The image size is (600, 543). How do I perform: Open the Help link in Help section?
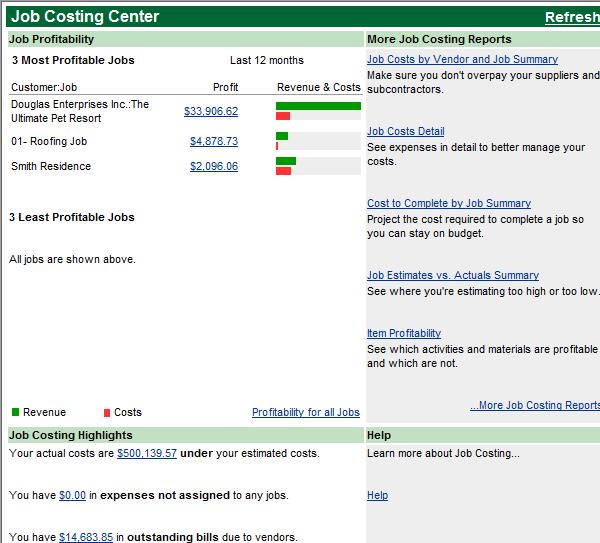[377, 495]
